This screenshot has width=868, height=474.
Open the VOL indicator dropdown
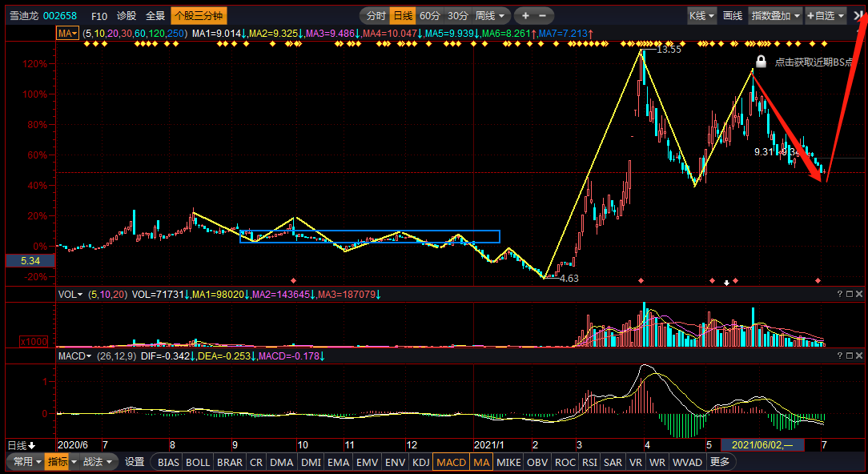click(x=70, y=295)
